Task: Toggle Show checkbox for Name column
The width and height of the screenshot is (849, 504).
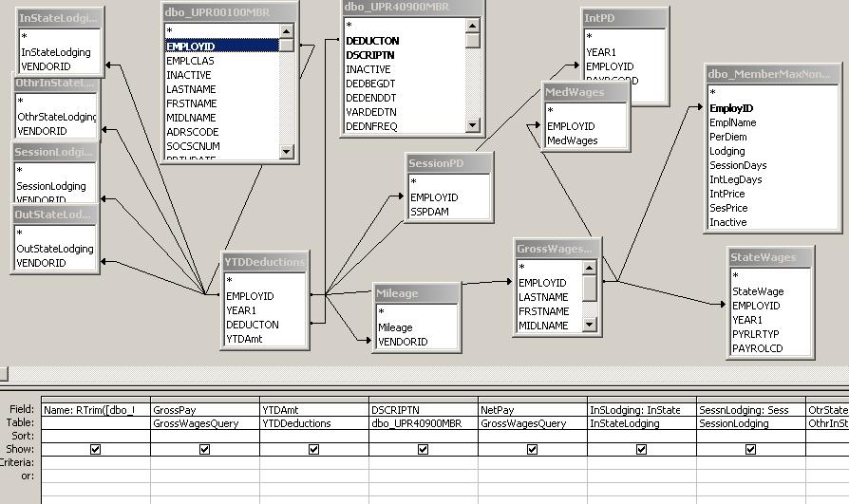Action: tap(95, 449)
